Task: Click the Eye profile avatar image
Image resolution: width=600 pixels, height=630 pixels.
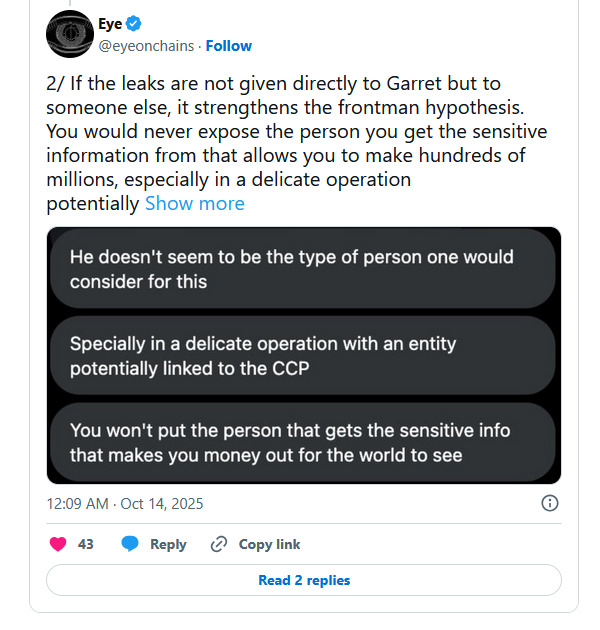Action: point(68,35)
